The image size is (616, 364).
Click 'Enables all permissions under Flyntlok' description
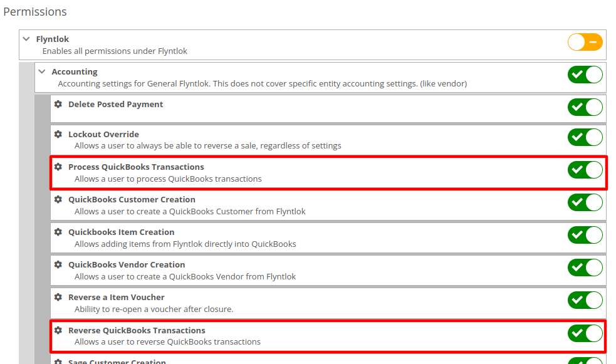click(115, 51)
